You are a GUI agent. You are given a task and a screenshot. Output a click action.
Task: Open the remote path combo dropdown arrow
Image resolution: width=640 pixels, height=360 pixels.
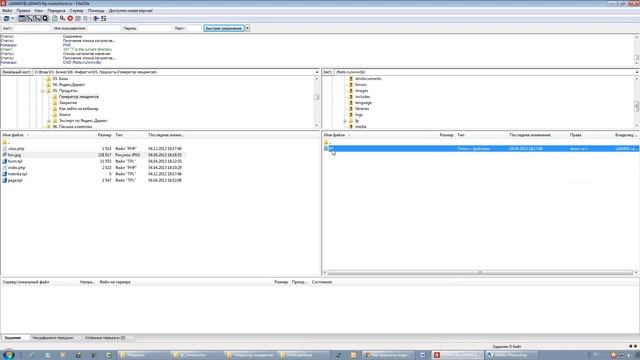(x=637, y=72)
